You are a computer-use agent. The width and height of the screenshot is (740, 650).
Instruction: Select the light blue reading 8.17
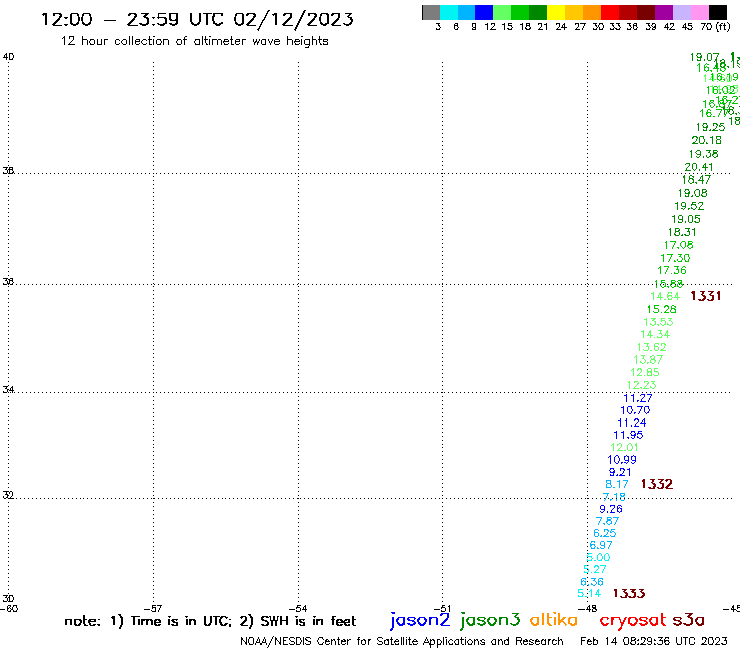tap(617, 484)
